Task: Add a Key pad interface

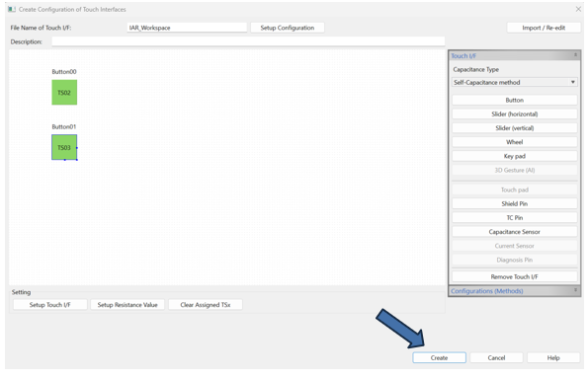Action: click(514, 156)
